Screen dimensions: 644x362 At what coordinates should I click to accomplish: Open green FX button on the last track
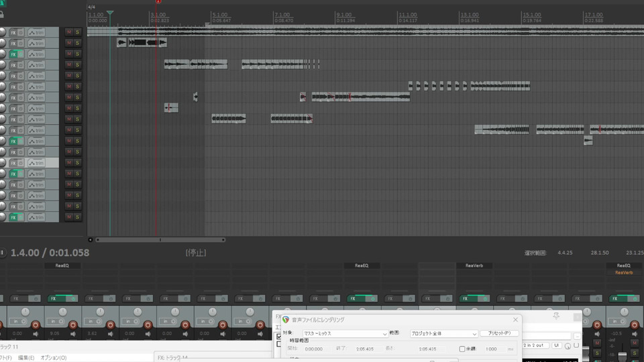pos(13,217)
